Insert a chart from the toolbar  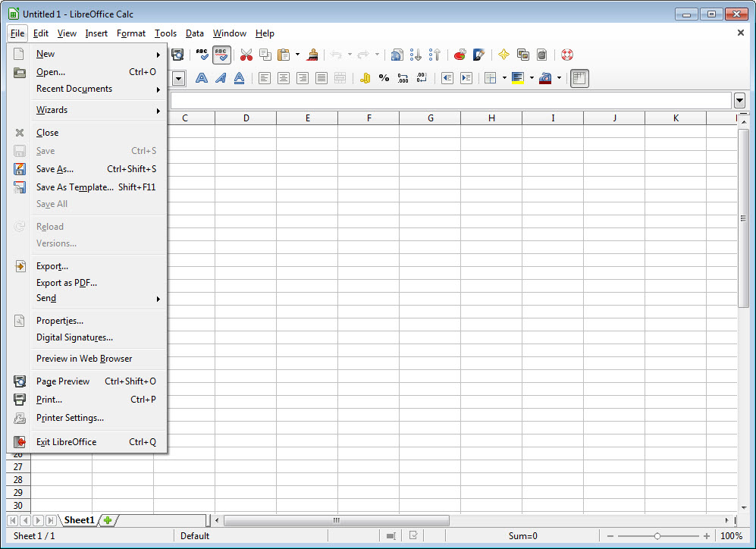coord(460,55)
